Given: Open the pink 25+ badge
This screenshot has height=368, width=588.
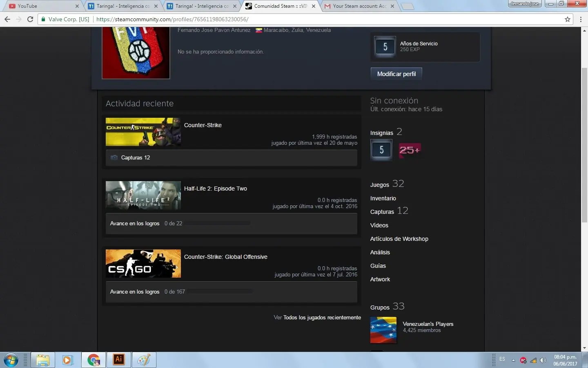Looking at the screenshot, I should pyautogui.click(x=410, y=150).
